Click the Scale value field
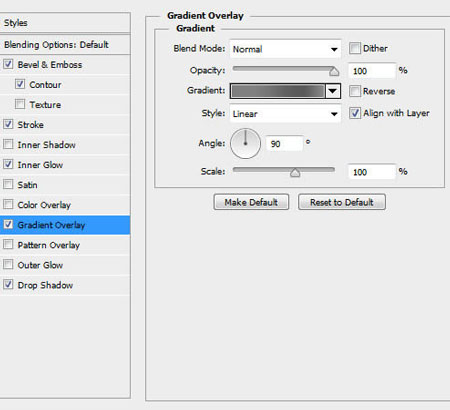 click(372, 172)
